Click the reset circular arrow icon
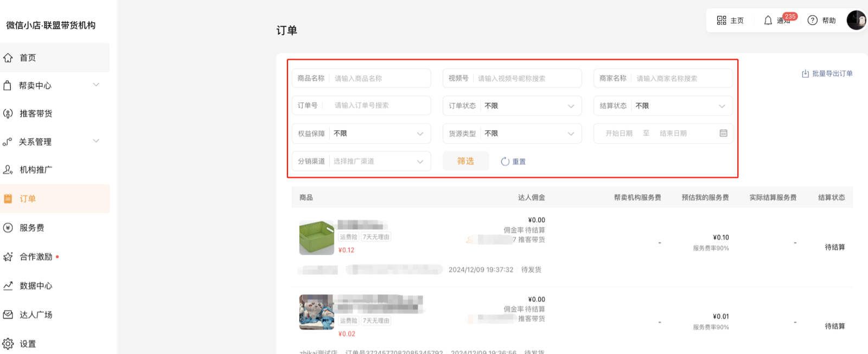 pyautogui.click(x=505, y=162)
